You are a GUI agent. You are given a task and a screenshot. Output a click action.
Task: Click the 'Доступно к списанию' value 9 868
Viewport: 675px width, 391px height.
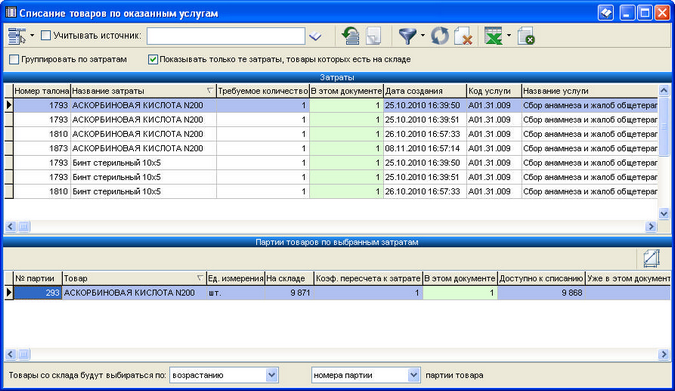(x=541, y=293)
